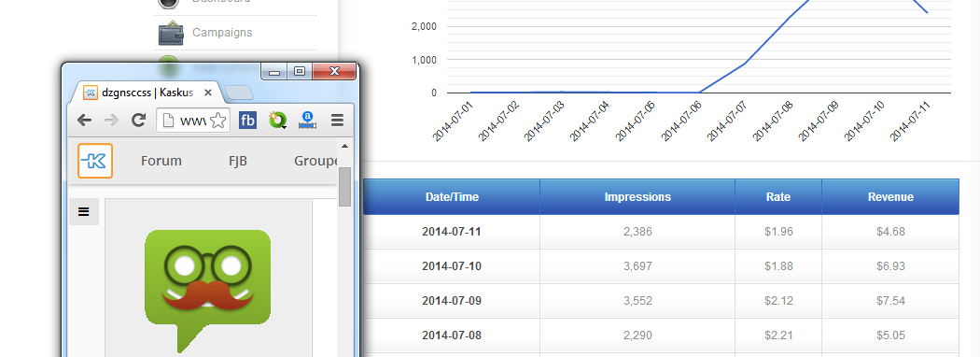980x357 pixels.
Task: Sort by the Revenue column header
Action: 890,196
